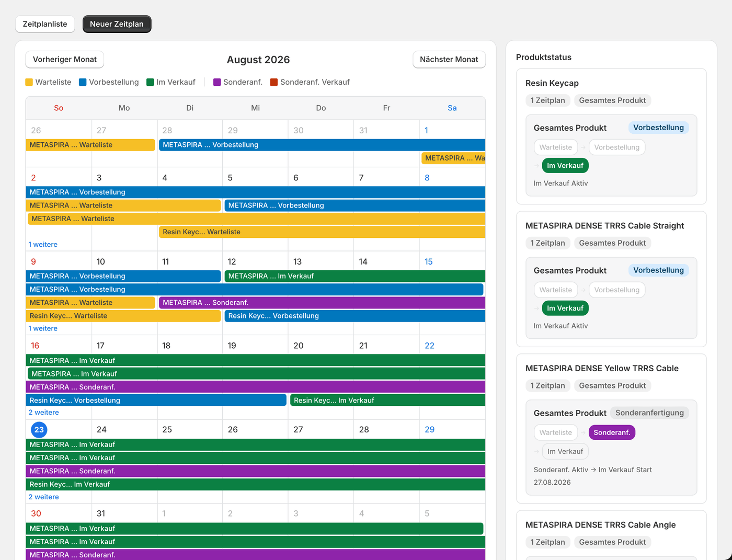Click the blue Vorbestellung legend swatch

[83, 82]
